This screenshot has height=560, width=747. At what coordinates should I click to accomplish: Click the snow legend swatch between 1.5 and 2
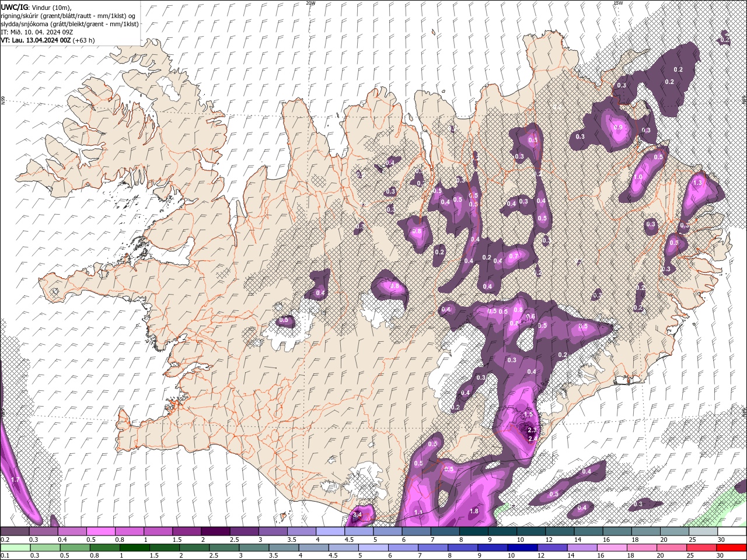(x=187, y=531)
